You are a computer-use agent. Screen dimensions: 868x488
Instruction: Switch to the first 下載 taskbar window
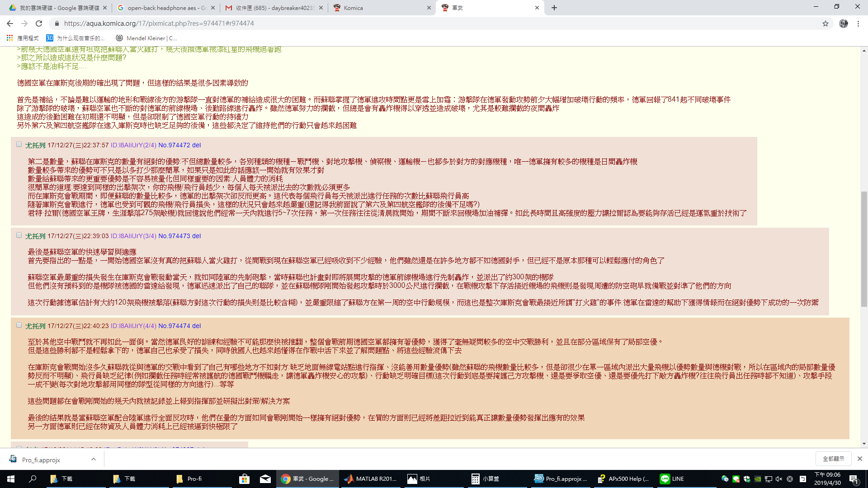pyautogui.click(x=75, y=479)
